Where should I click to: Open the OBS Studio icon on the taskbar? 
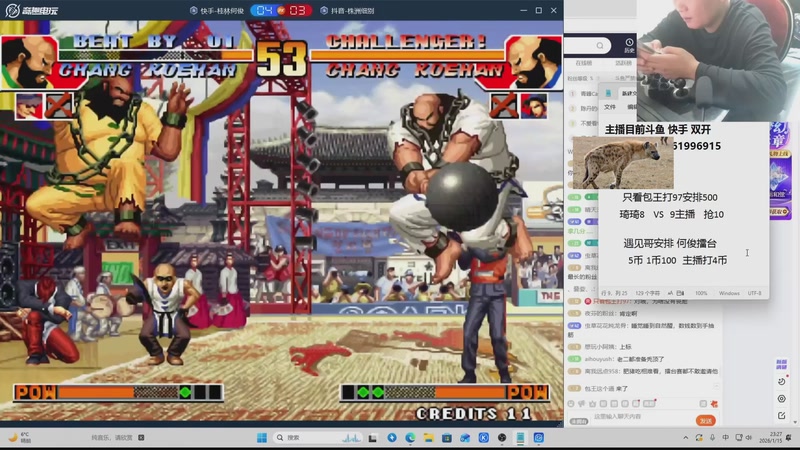[x=502, y=438]
